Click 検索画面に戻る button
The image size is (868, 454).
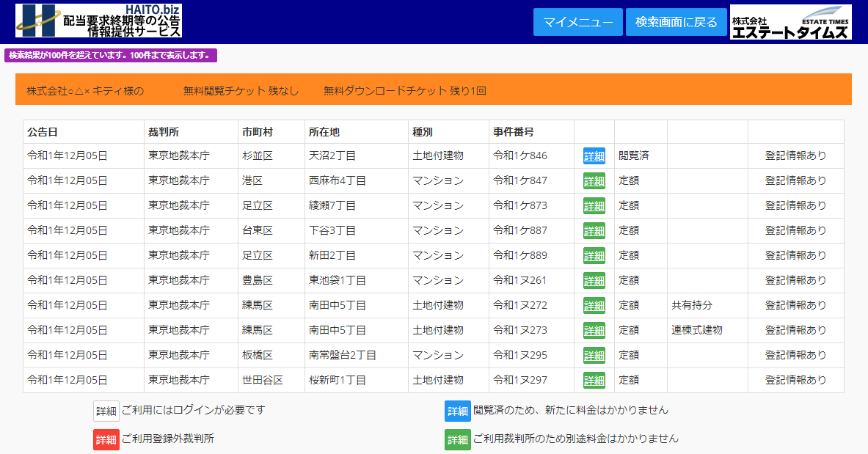tap(676, 22)
